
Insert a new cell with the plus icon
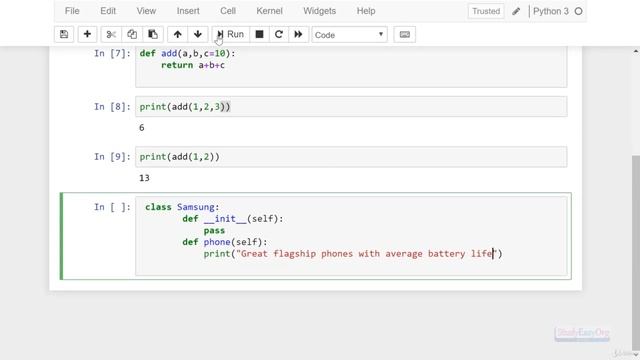click(87, 34)
